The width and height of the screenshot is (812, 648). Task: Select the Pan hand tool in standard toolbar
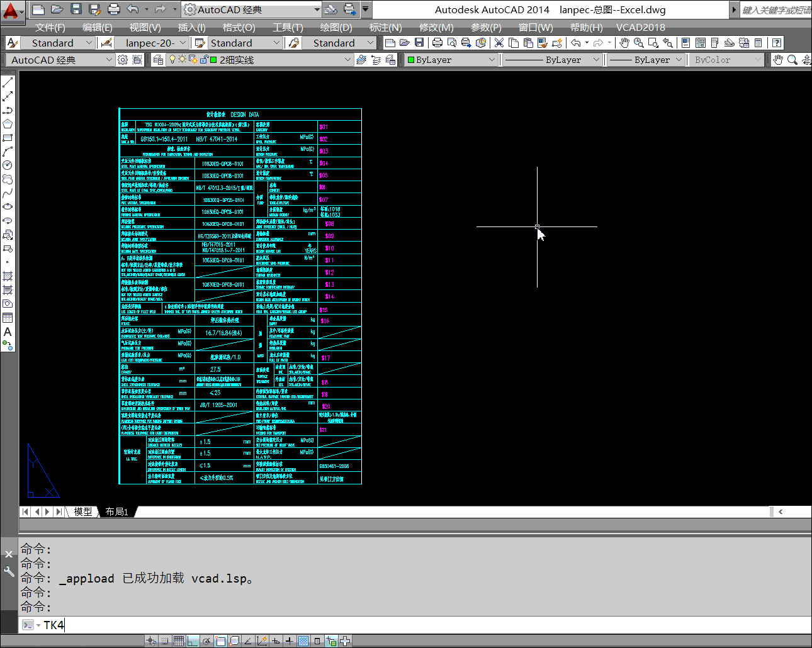pyautogui.click(x=624, y=43)
